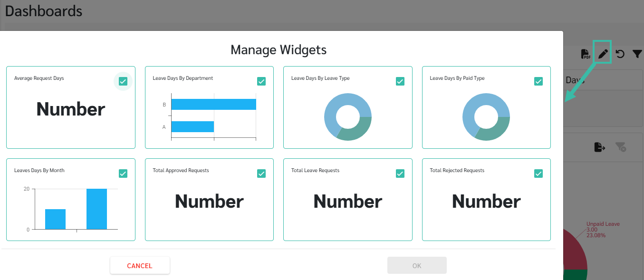This screenshot has height=280, width=644.
Task: Click the Leave Days By Leave Type label
Action: pyautogui.click(x=320, y=78)
